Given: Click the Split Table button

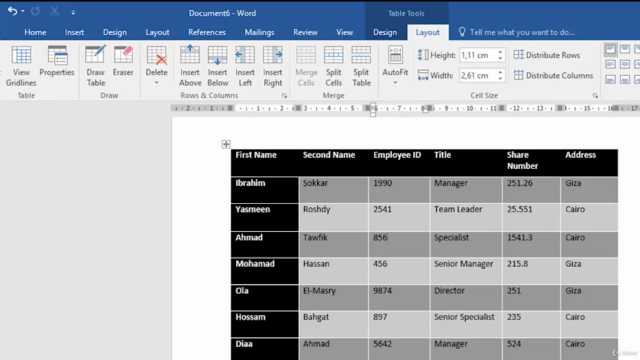Looking at the screenshot, I should point(361,66).
